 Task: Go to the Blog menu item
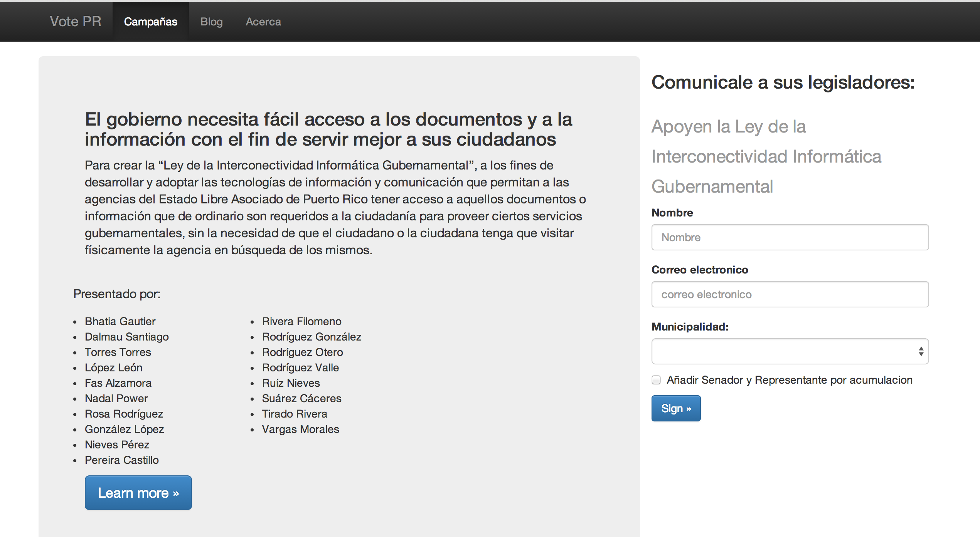[x=211, y=22]
